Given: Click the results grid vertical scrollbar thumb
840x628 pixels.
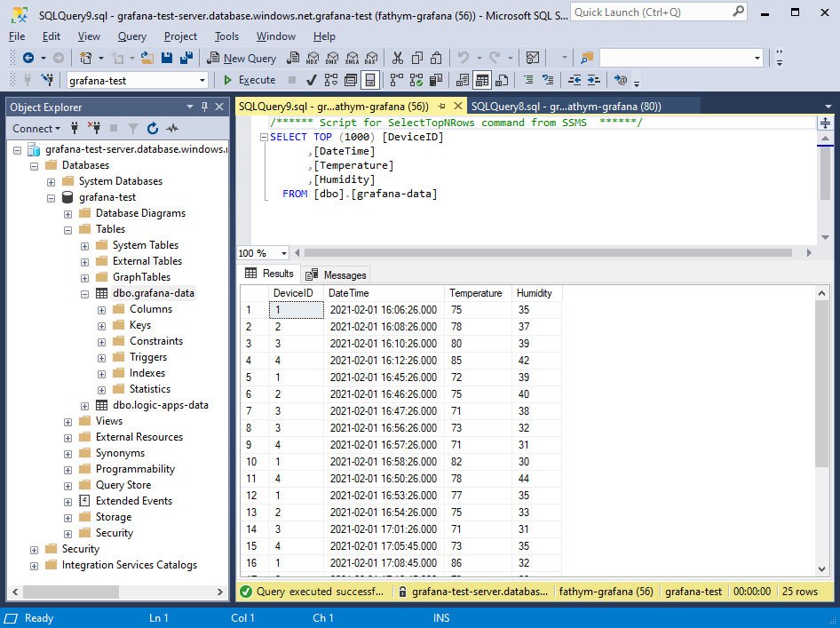Looking at the screenshot, I should (821, 384).
